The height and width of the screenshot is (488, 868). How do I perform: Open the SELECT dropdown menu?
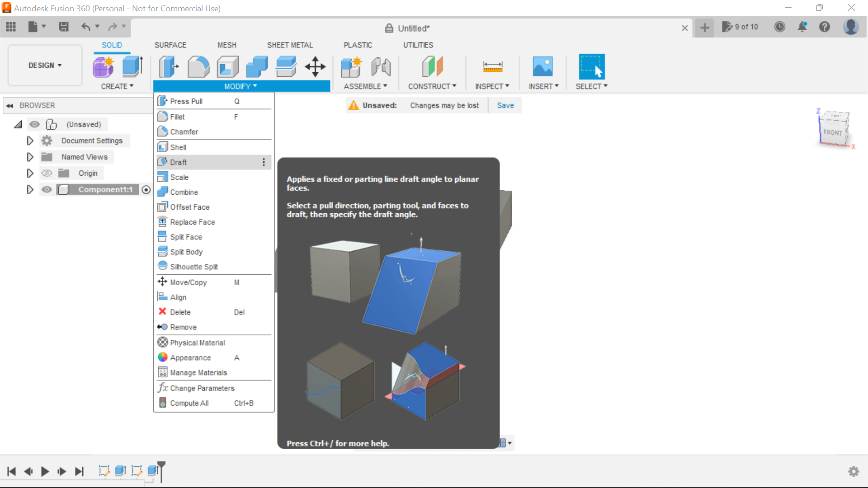click(x=591, y=86)
